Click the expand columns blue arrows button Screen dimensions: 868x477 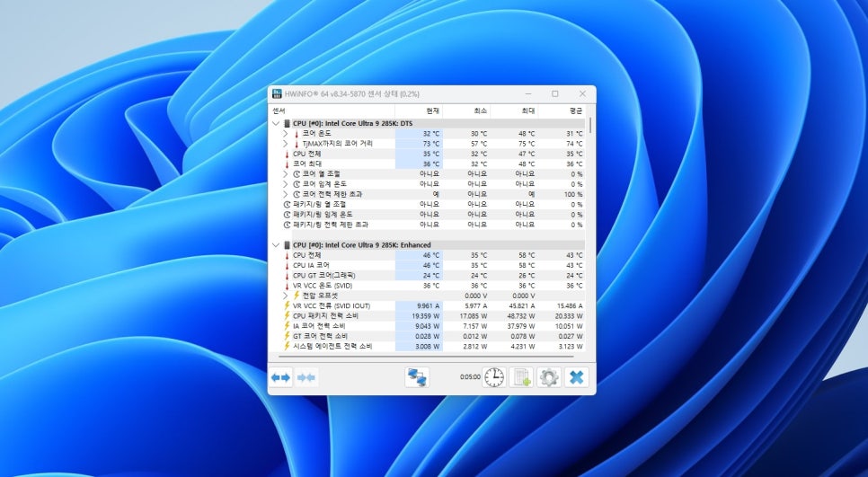(x=281, y=377)
